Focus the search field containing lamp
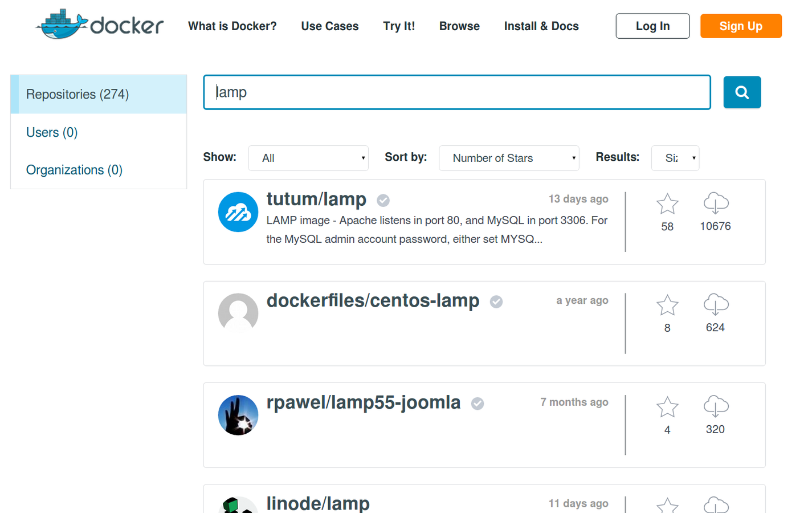The width and height of the screenshot is (812, 513). point(457,92)
